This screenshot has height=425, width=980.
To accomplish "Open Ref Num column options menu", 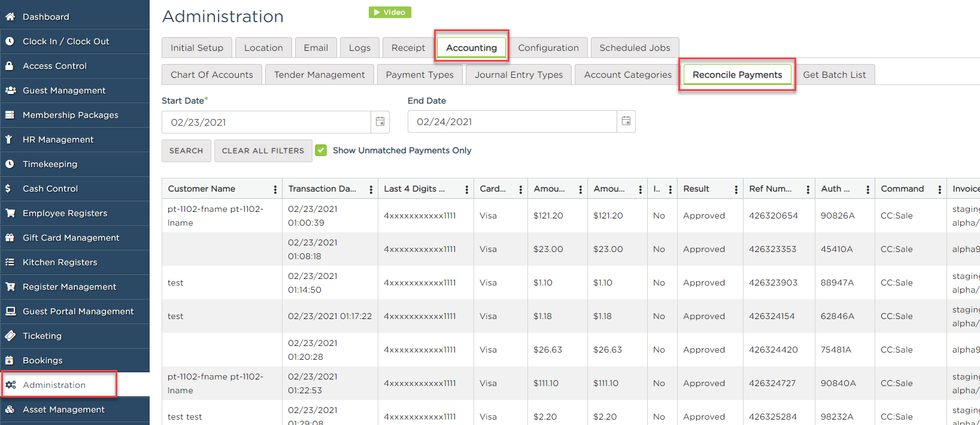I will coord(808,189).
